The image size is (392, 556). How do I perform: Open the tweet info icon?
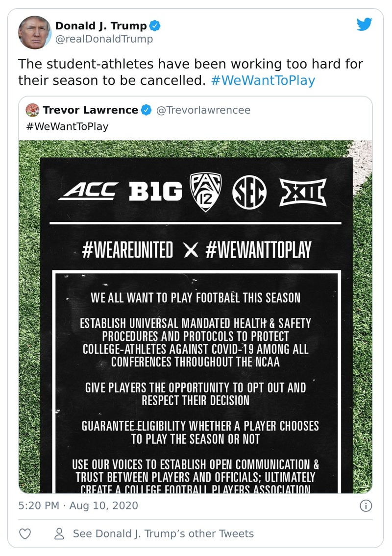[x=366, y=506]
